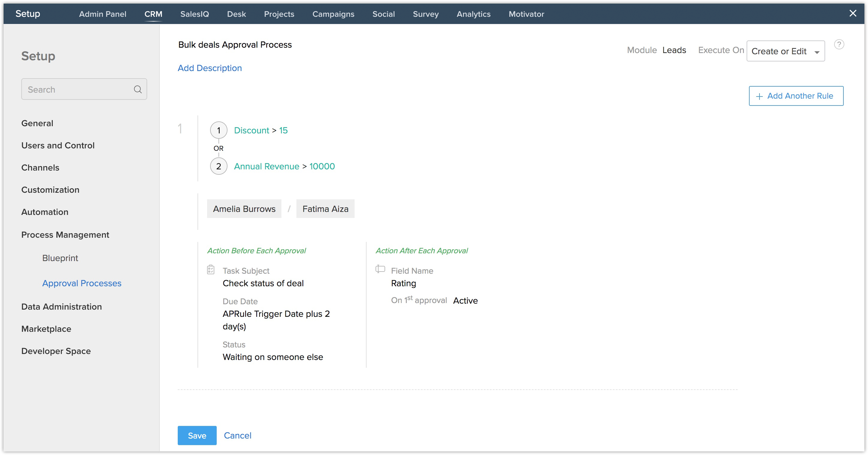This screenshot has height=455, width=868.
Task: Switch to the Social tab
Action: click(383, 14)
